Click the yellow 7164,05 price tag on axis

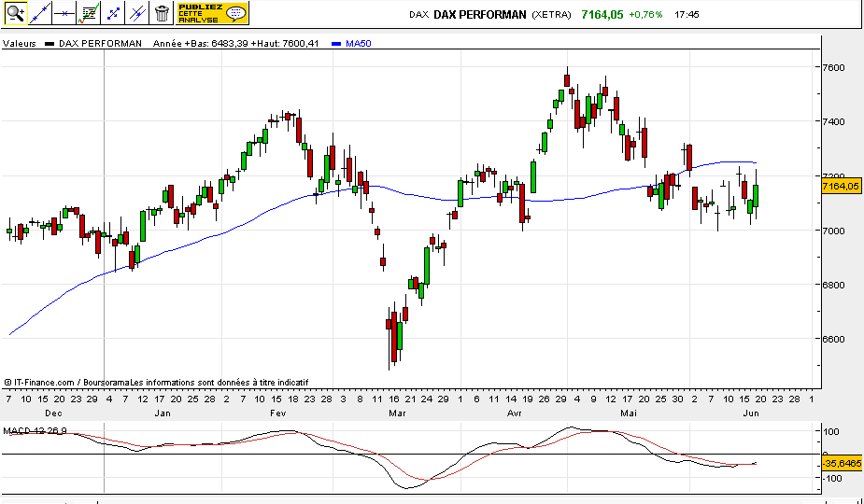841,187
